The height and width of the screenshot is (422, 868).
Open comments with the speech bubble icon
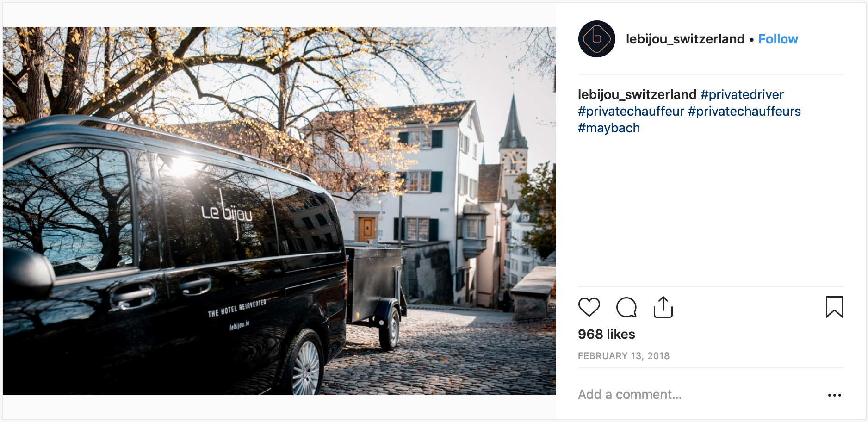click(x=626, y=307)
